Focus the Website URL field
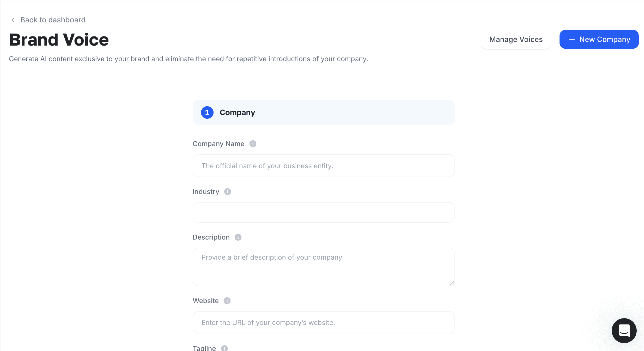Image resolution: width=644 pixels, height=351 pixels. tap(324, 322)
